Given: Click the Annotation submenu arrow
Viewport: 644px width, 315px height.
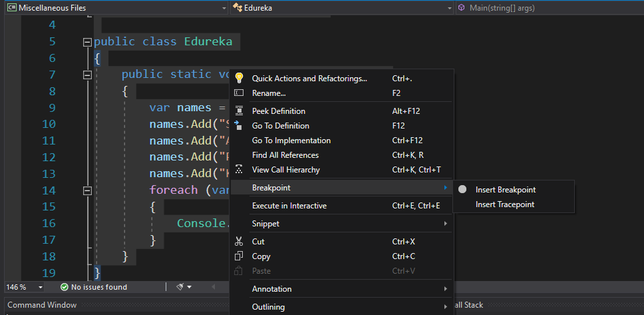Looking at the screenshot, I should pos(446,288).
